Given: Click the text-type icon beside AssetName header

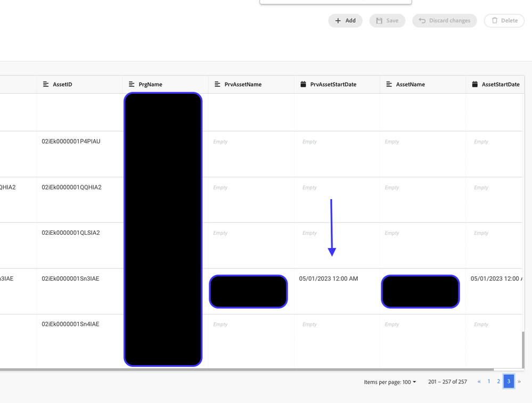Looking at the screenshot, I should [x=389, y=84].
